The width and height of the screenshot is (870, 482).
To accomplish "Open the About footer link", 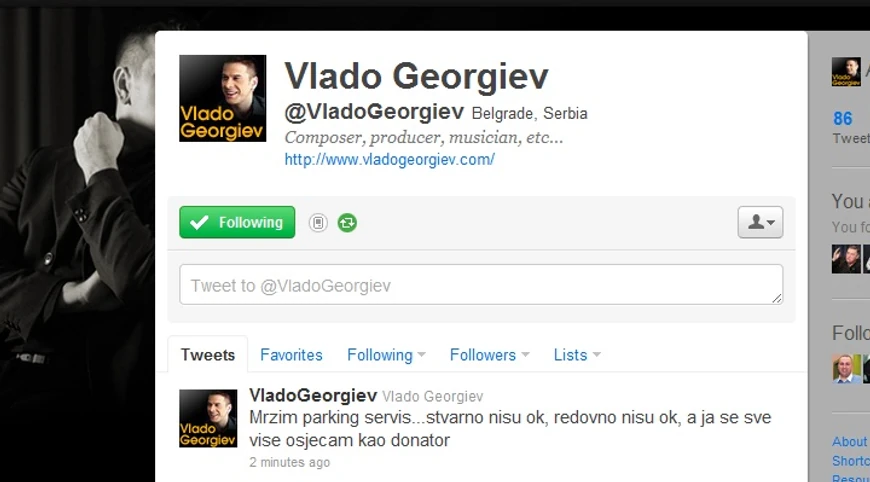I will tap(849, 442).
